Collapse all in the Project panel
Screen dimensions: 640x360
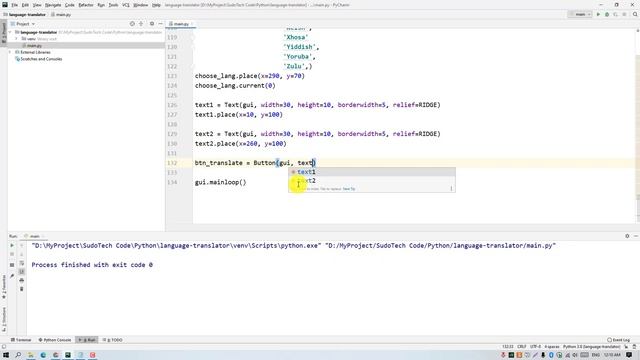point(141,24)
